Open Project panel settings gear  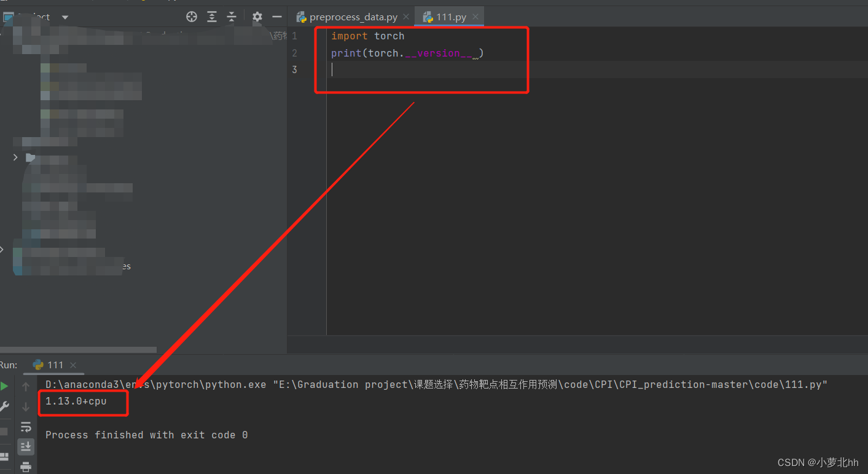tap(257, 17)
